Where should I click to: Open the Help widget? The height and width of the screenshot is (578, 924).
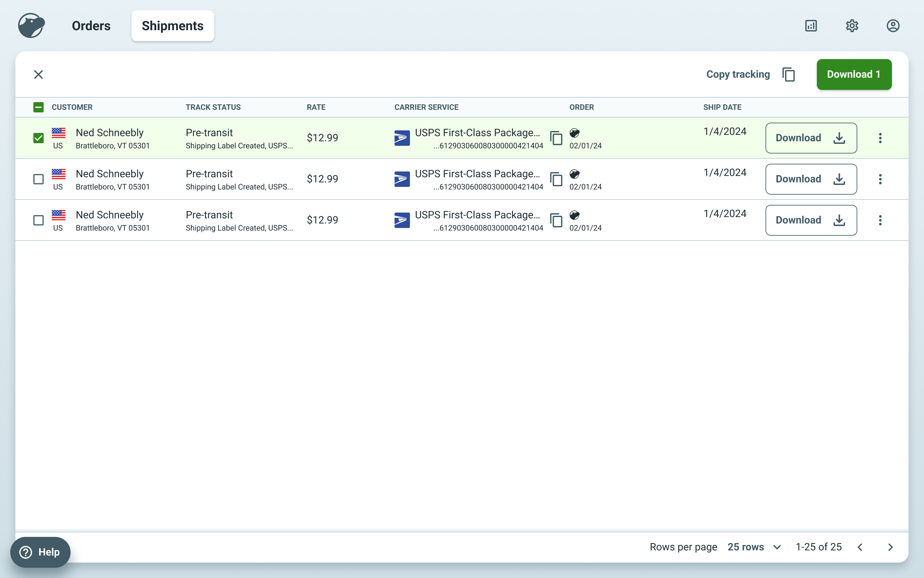[x=40, y=552]
